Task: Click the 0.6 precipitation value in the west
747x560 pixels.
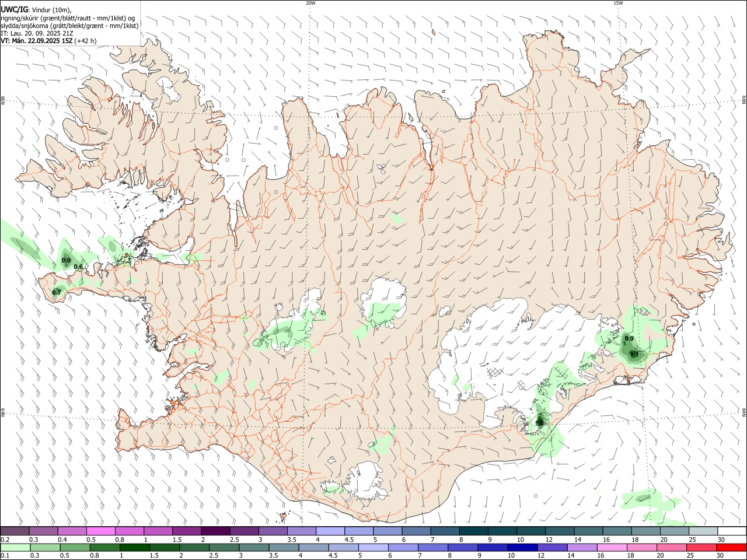Action: [x=78, y=267]
